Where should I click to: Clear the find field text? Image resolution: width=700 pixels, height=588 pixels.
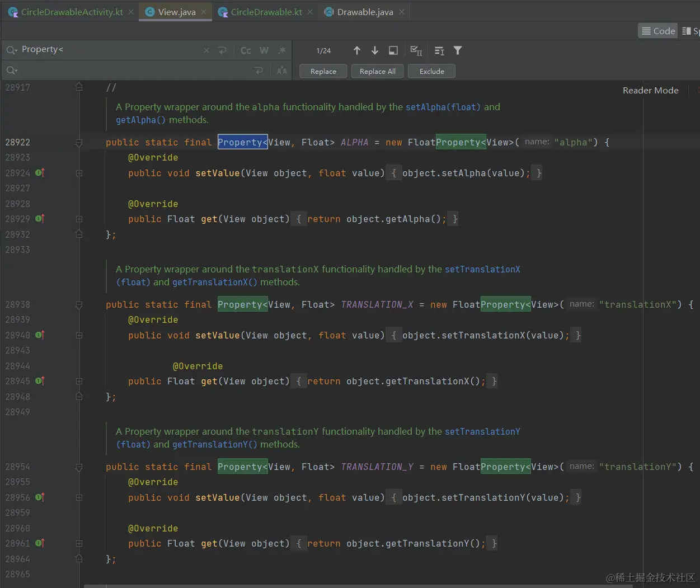(206, 50)
